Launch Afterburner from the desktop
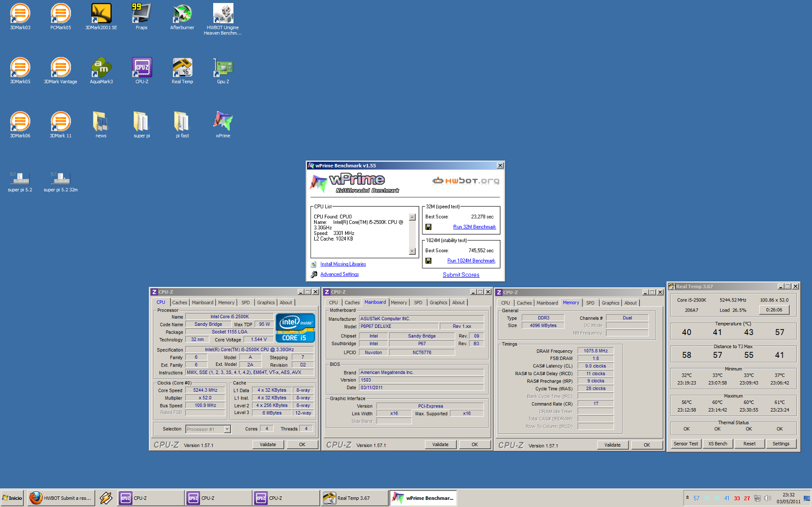This screenshot has width=812, height=507. (x=182, y=17)
